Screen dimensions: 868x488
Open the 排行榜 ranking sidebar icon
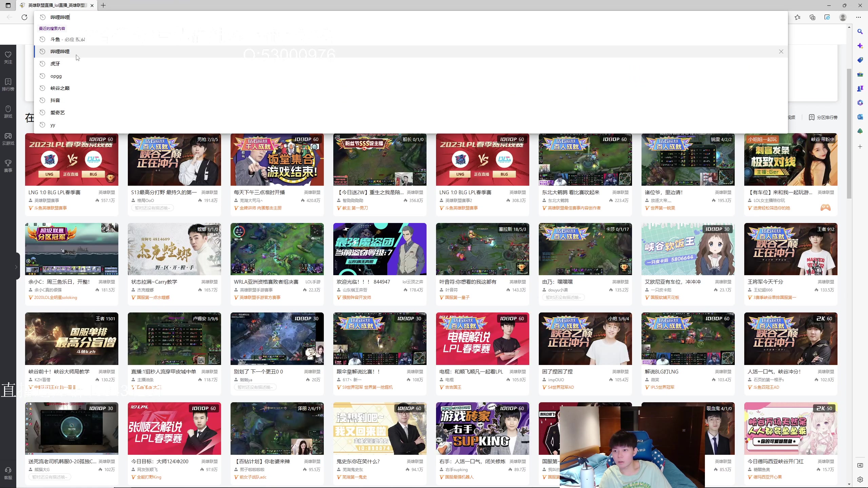click(x=8, y=85)
